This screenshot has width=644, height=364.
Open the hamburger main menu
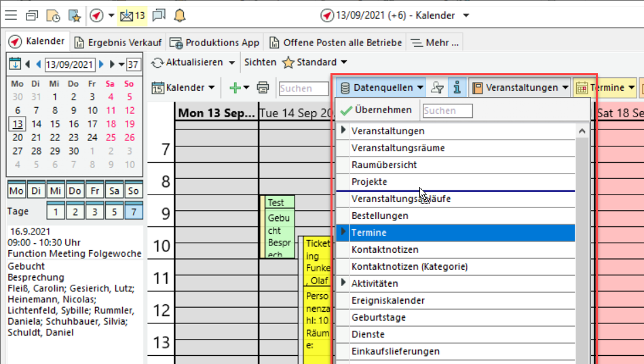coord(11,15)
